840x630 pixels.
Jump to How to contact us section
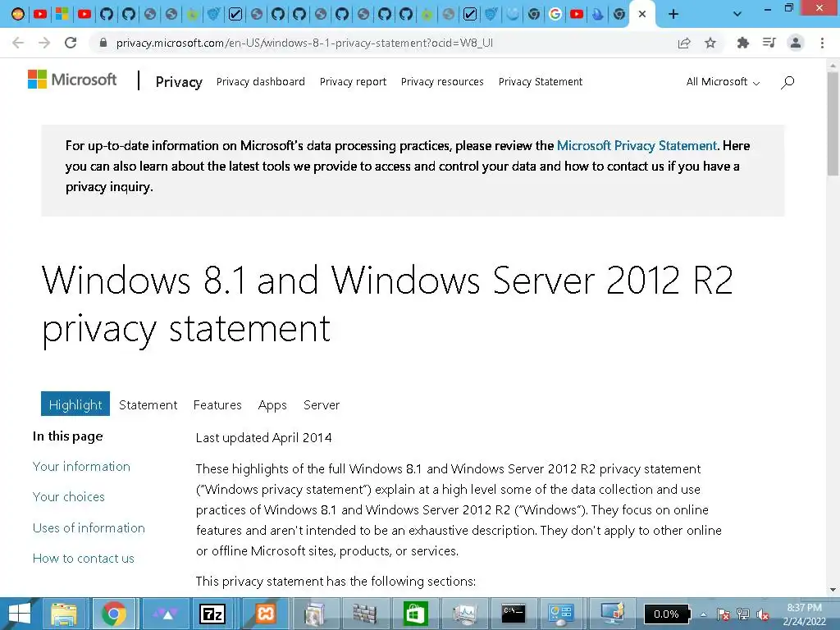(x=84, y=558)
